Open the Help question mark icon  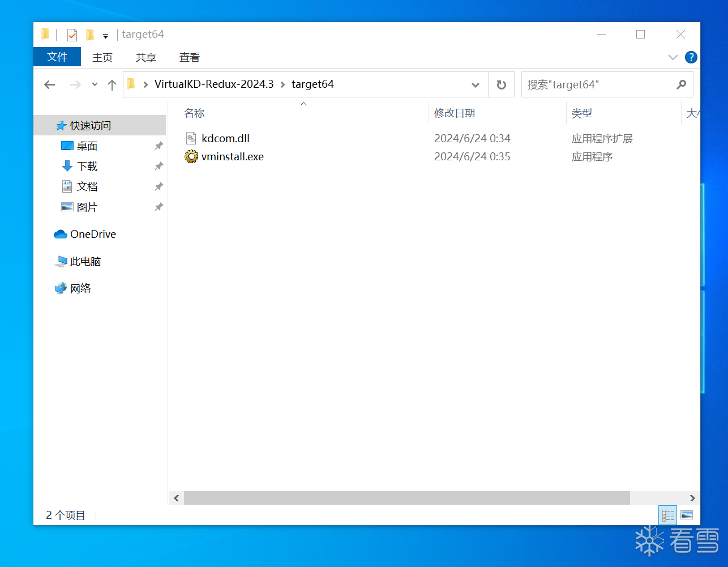pyautogui.click(x=691, y=57)
